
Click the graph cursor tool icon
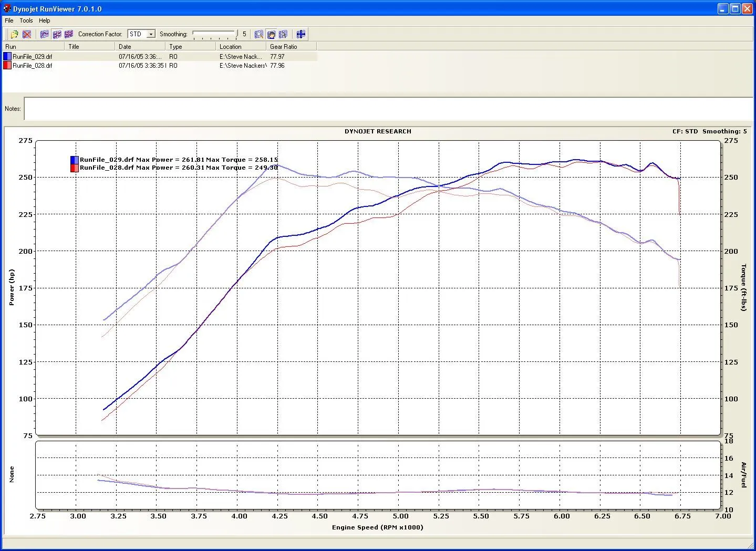click(x=283, y=34)
